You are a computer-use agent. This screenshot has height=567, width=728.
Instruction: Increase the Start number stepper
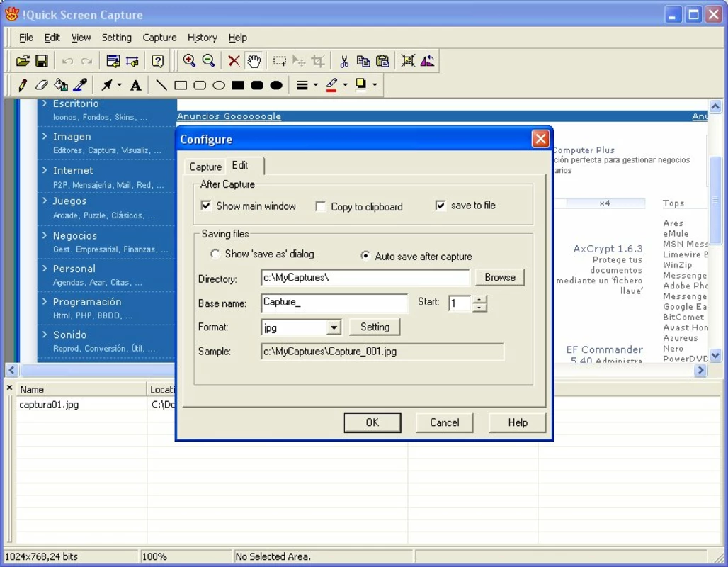pyautogui.click(x=479, y=299)
